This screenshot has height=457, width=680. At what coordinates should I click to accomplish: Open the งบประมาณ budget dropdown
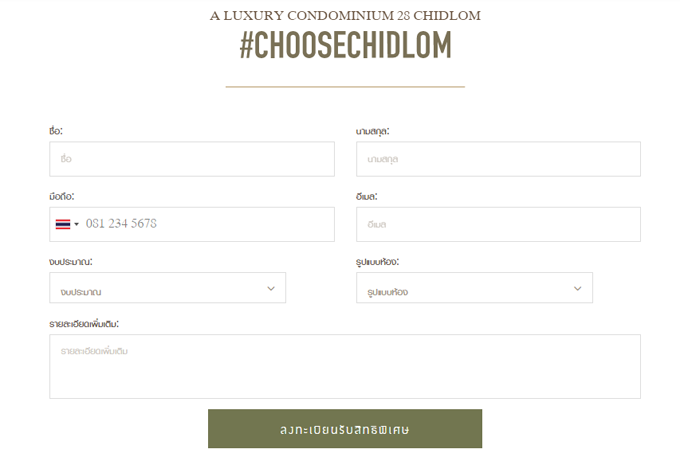(x=160, y=288)
